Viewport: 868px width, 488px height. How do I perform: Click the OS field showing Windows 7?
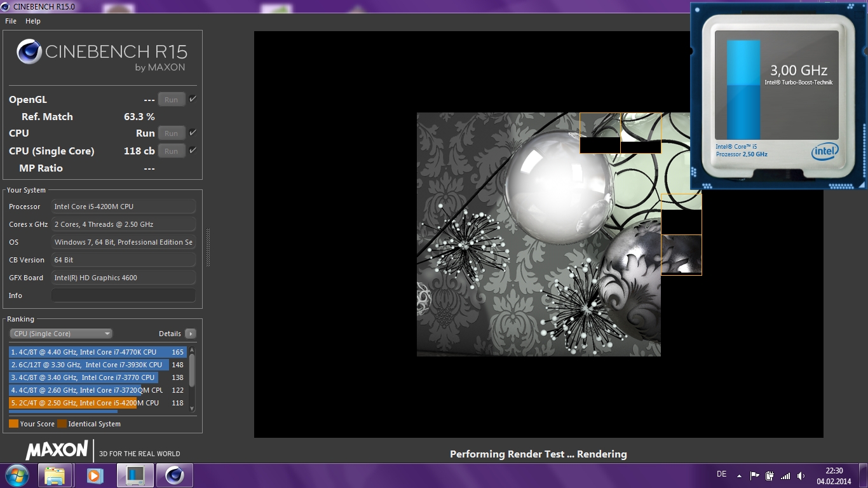123,242
